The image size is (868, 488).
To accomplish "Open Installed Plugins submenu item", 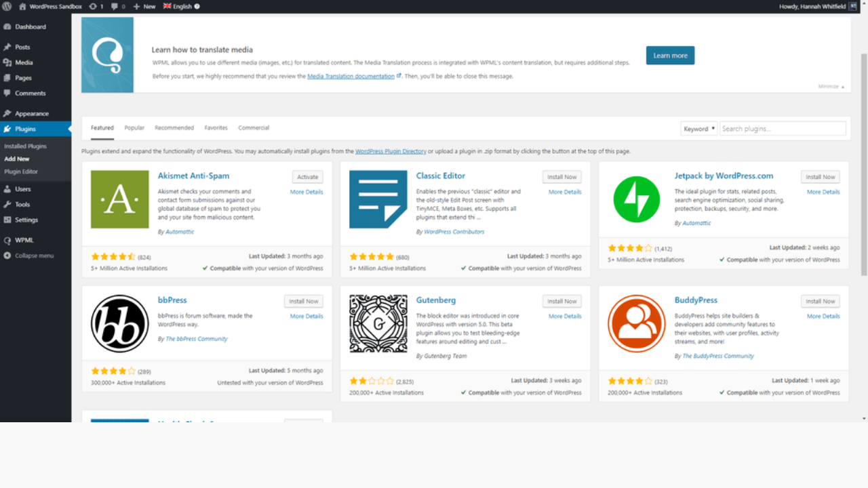I will point(25,146).
